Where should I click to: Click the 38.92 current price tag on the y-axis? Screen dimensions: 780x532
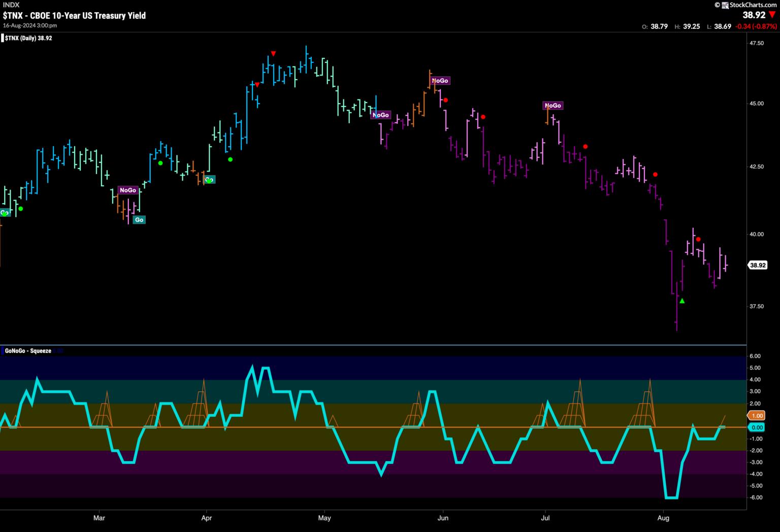tap(758, 265)
